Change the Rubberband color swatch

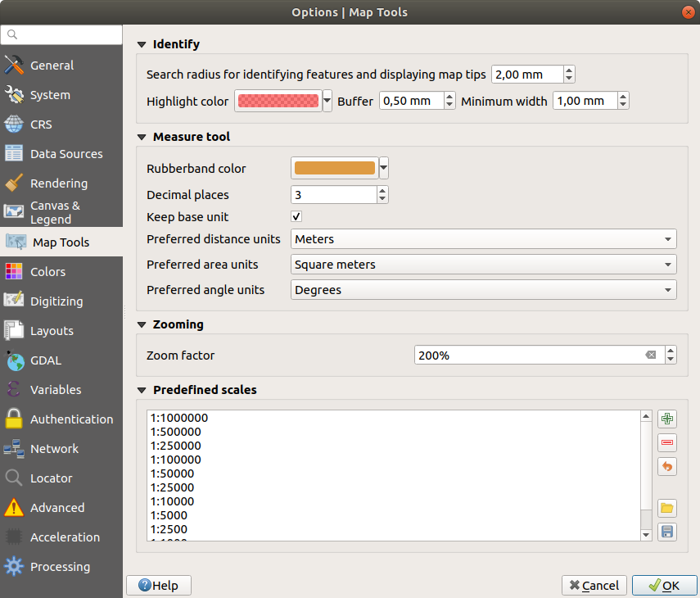tap(333, 168)
